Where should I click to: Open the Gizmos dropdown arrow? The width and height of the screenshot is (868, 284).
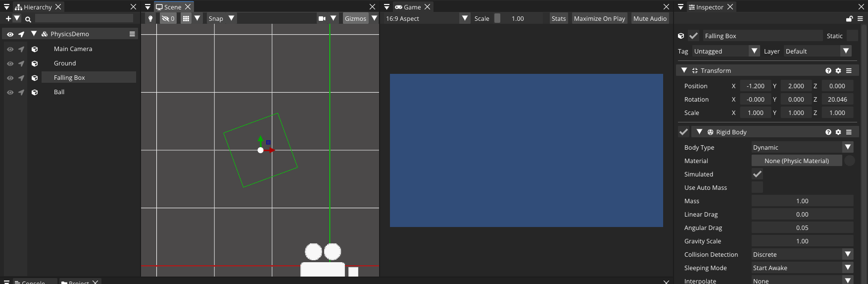(374, 18)
